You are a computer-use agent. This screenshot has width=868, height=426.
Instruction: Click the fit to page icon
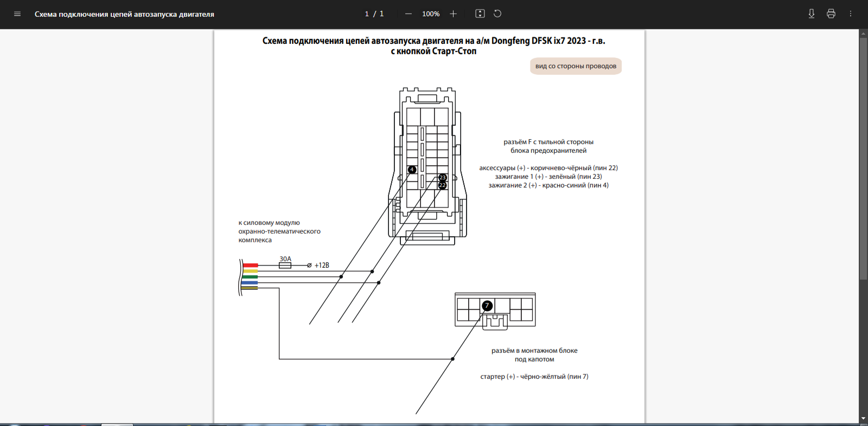click(480, 14)
